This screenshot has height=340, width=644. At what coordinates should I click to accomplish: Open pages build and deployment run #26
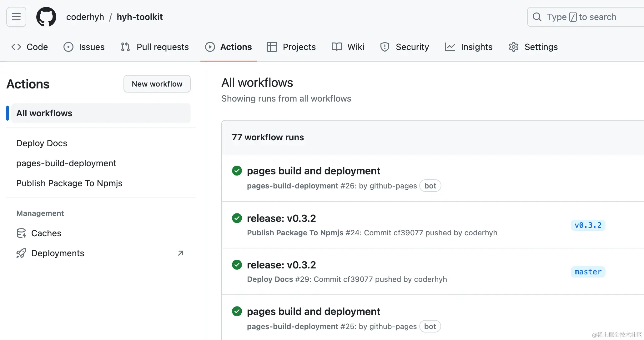[314, 171]
